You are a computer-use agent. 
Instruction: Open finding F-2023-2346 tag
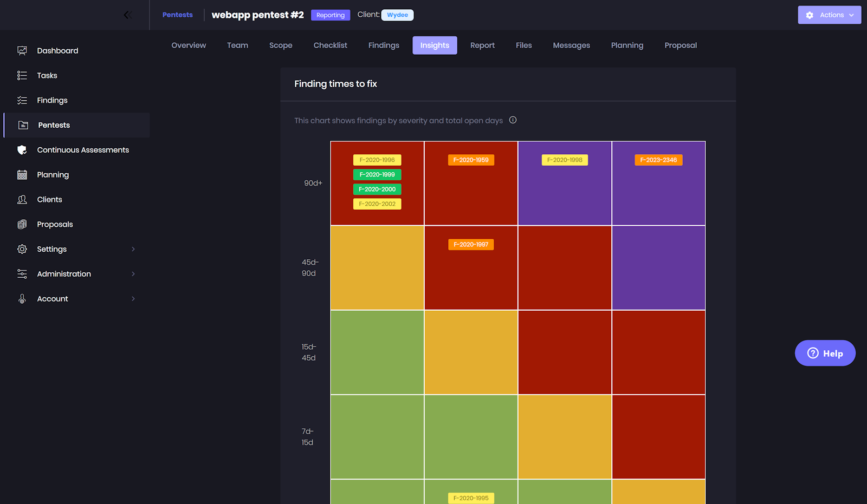coord(658,160)
